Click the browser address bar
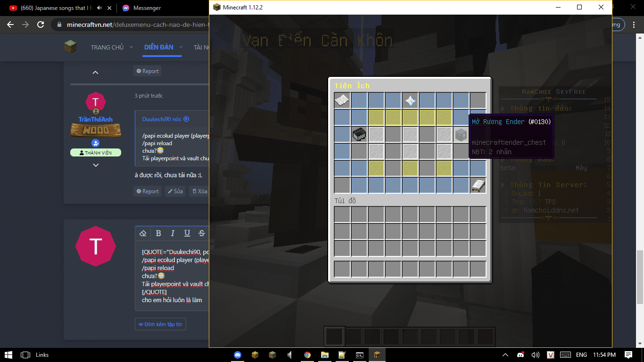644x362 pixels. pyautogui.click(x=137, y=25)
